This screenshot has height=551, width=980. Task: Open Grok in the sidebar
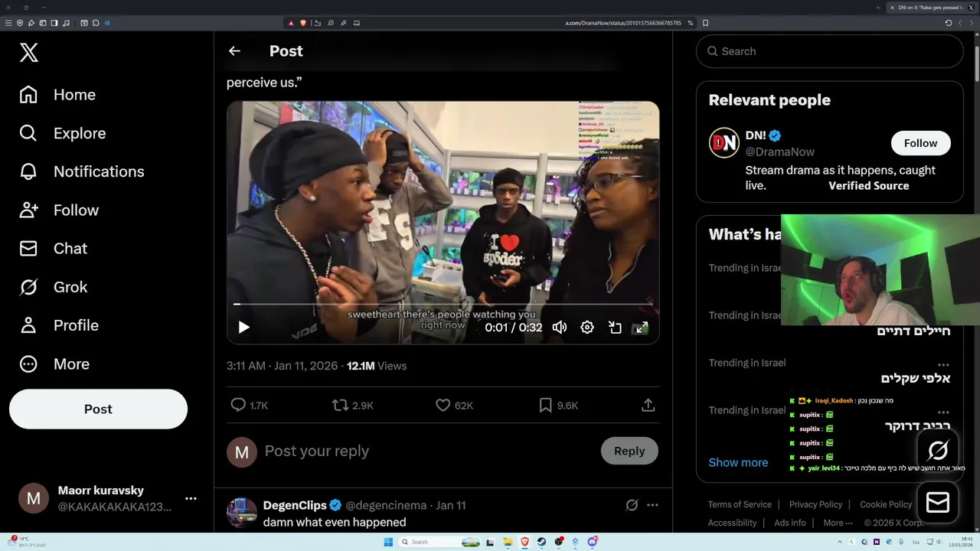pos(54,287)
